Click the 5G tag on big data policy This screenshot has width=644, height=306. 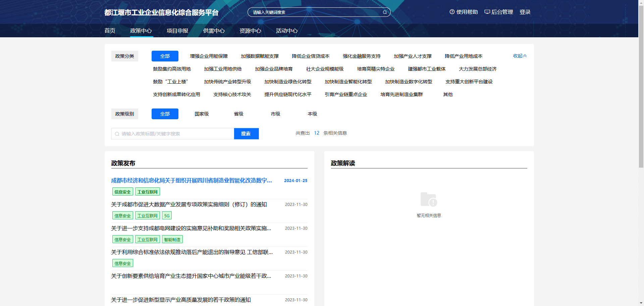point(167,216)
